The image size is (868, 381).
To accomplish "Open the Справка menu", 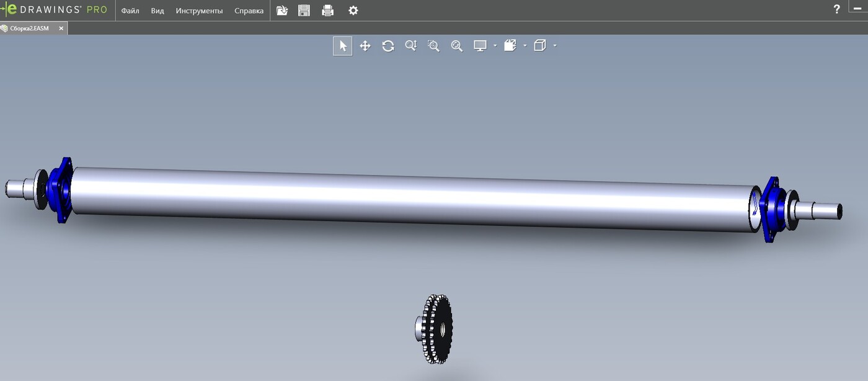I will click(249, 11).
